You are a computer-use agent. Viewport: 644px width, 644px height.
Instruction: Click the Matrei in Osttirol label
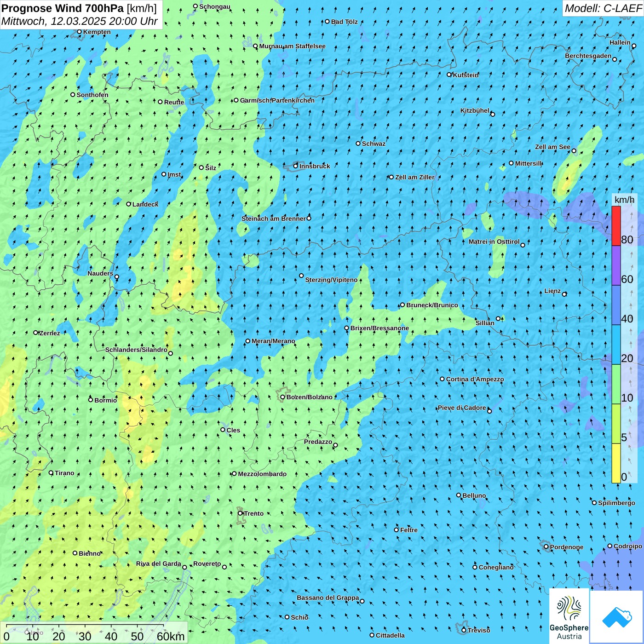[x=494, y=241]
